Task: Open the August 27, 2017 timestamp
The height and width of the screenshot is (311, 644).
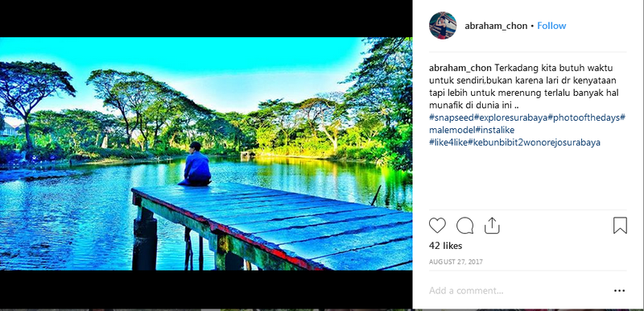Action: pos(456,262)
